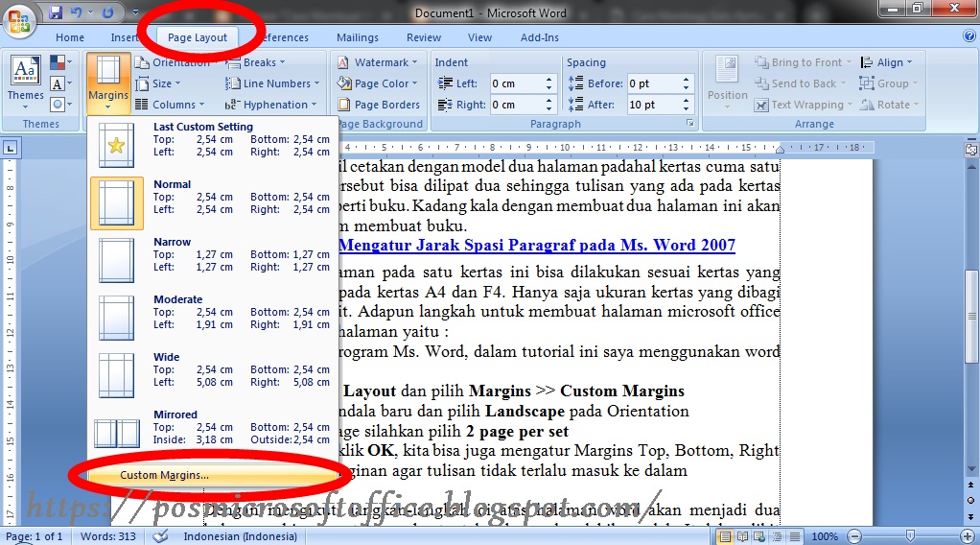This screenshot has width=980, height=545.
Task: Click Indent Right input field
Action: pyautogui.click(x=516, y=105)
